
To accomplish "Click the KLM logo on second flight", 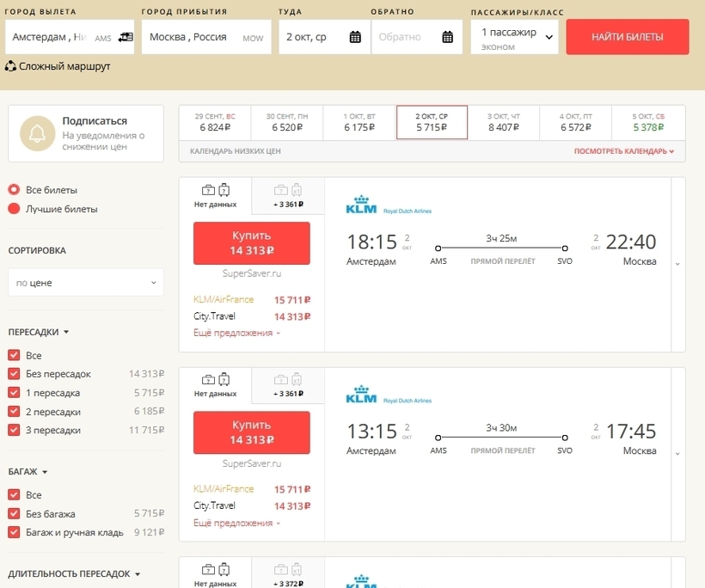I will click(x=361, y=398).
